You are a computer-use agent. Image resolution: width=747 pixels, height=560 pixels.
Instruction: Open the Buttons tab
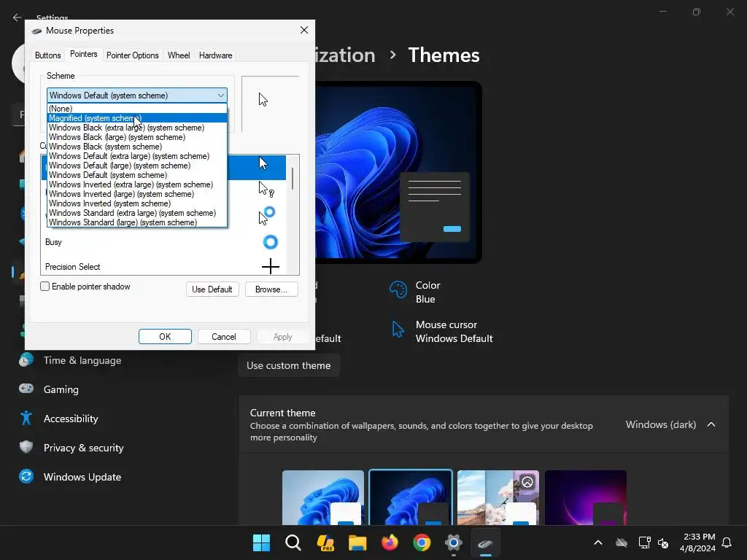tap(47, 55)
